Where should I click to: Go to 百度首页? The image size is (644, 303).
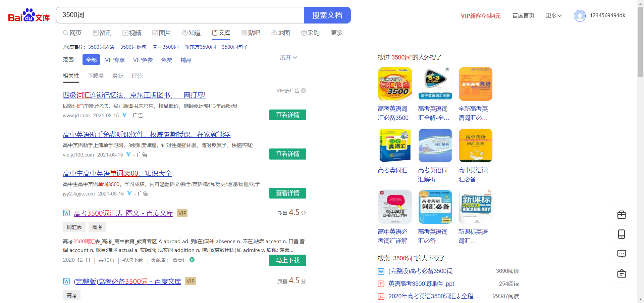click(x=523, y=16)
